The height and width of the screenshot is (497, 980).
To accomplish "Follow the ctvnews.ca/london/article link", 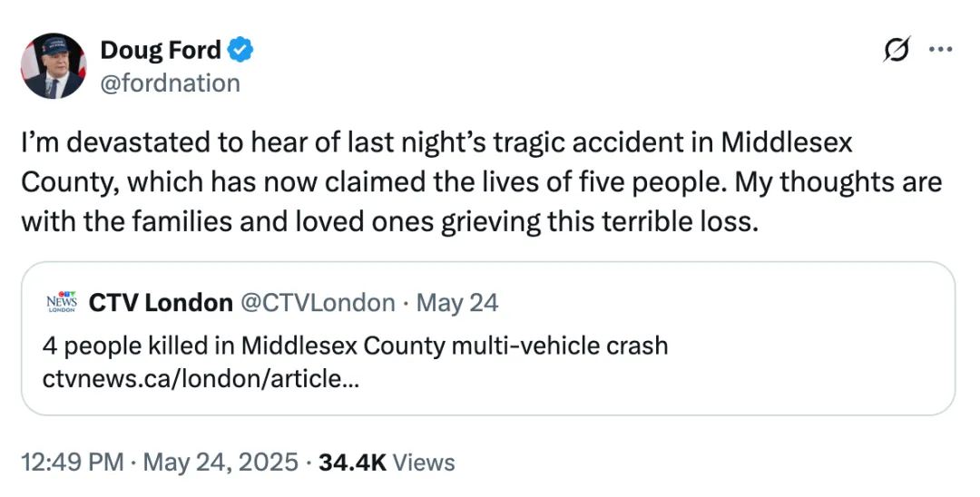I will point(201,379).
